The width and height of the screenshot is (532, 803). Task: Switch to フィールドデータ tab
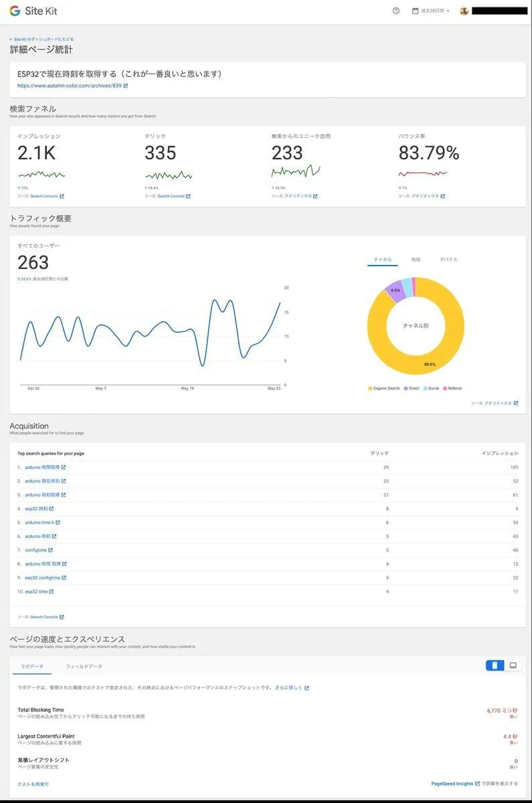pos(84,666)
